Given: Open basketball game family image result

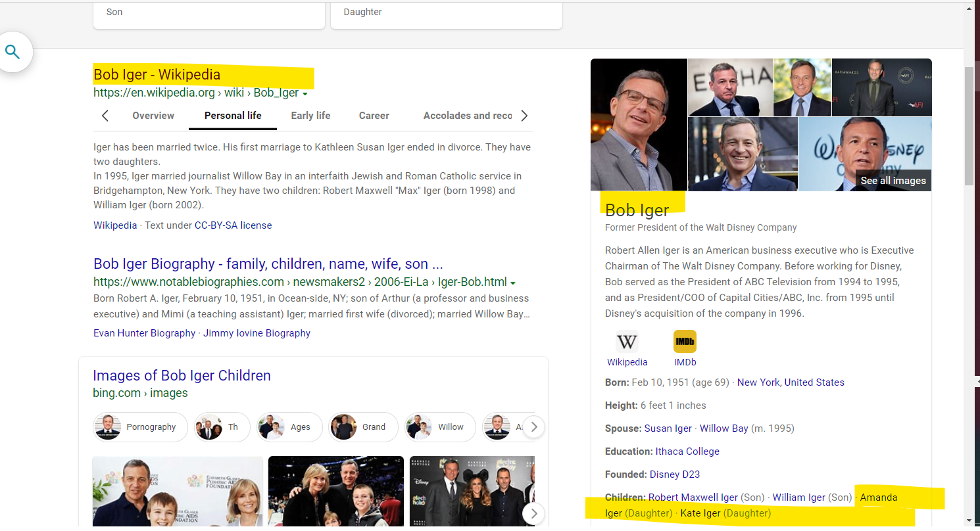Looking at the screenshot, I should [x=336, y=492].
